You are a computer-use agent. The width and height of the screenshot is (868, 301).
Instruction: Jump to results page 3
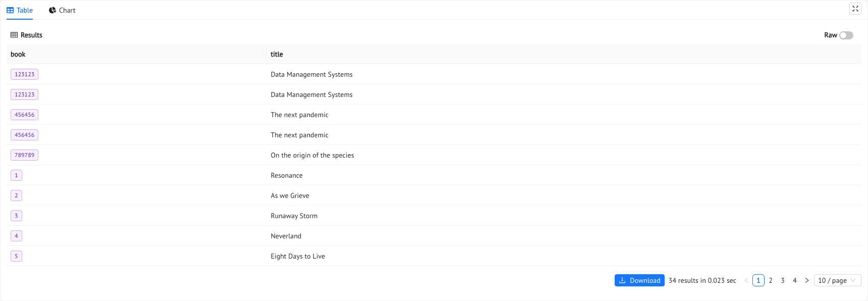click(x=782, y=280)
